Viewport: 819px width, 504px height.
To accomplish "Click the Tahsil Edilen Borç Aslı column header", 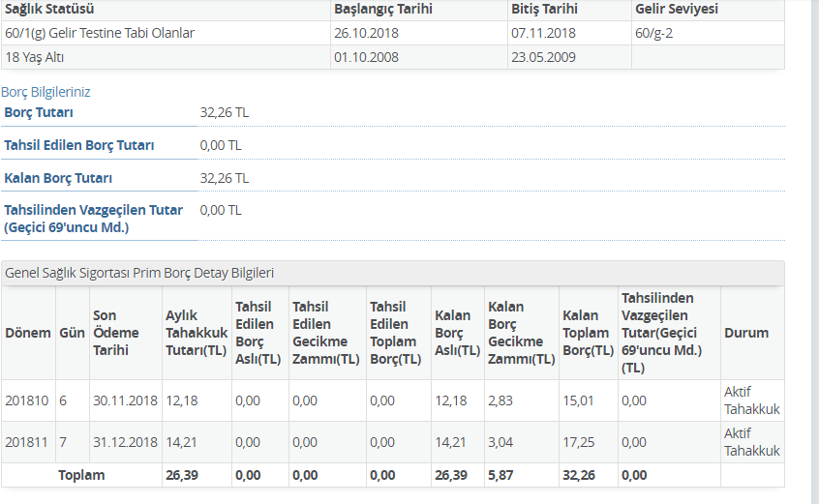I will pos(258,333).
